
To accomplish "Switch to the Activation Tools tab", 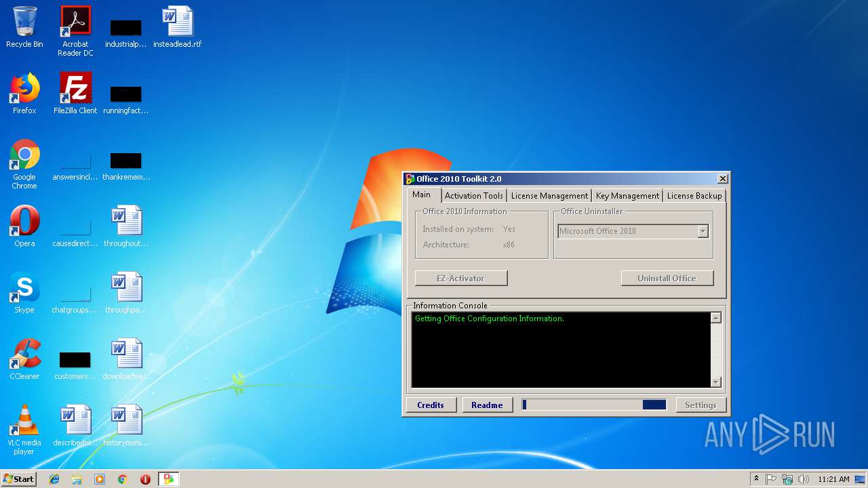I will (473, 196).
